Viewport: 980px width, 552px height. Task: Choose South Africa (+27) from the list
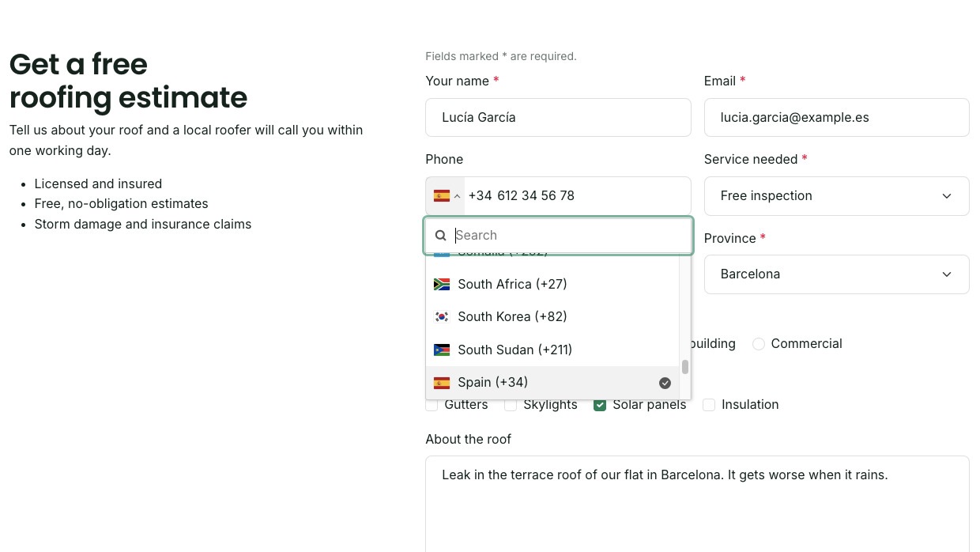[552, 284]
